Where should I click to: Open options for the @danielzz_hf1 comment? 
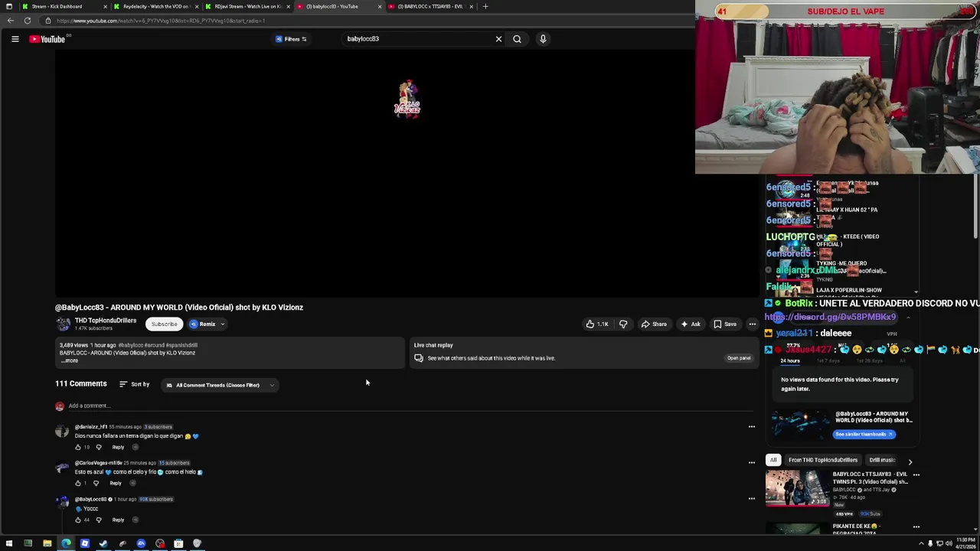point(752,426)
